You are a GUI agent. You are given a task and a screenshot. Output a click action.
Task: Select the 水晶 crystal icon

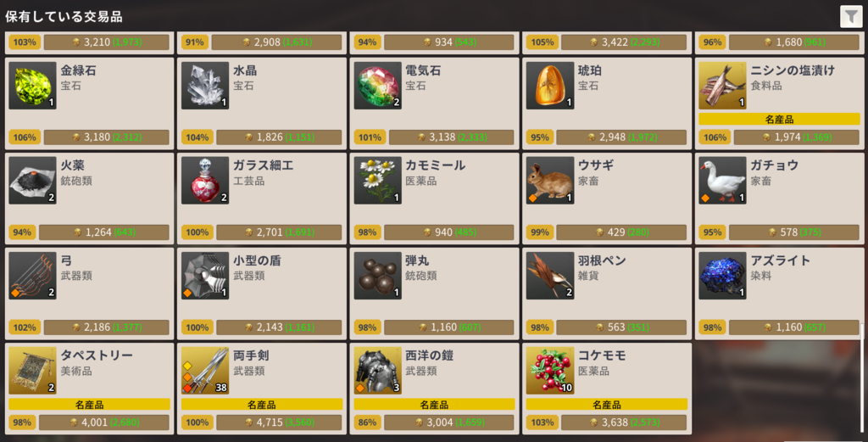coord(205,86)
